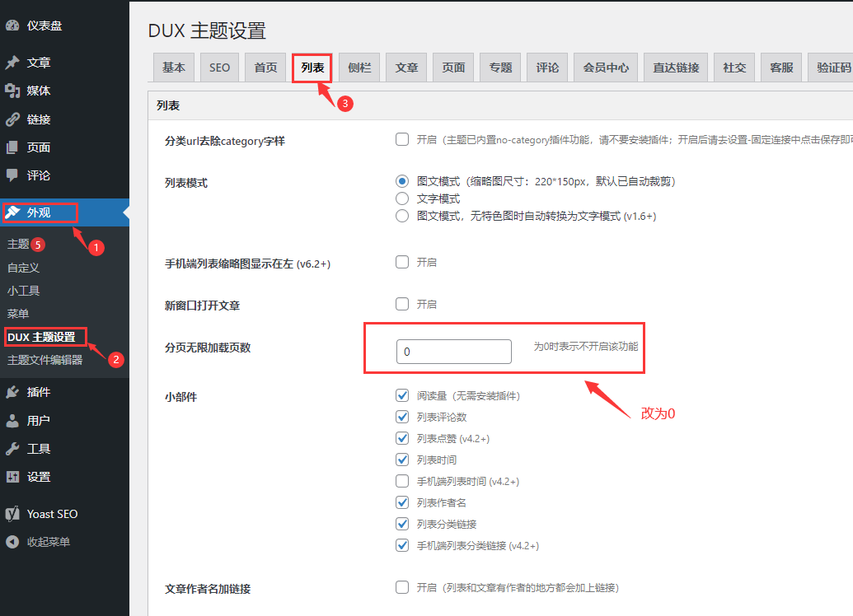Screen dimensions: 853x616
Task: Click the Users person icon
Action: pyautogui.click(x=12, y=420)
